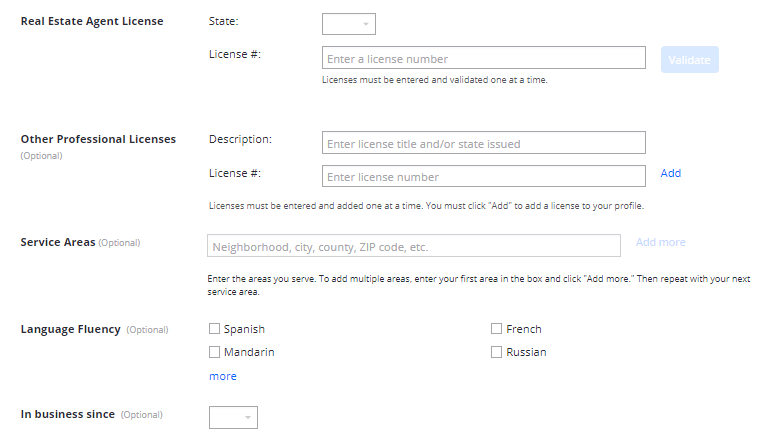The width and height of the screenshot is (771, 434).
Task: Check the Spanish language checkbox
Action: [214, 329]
